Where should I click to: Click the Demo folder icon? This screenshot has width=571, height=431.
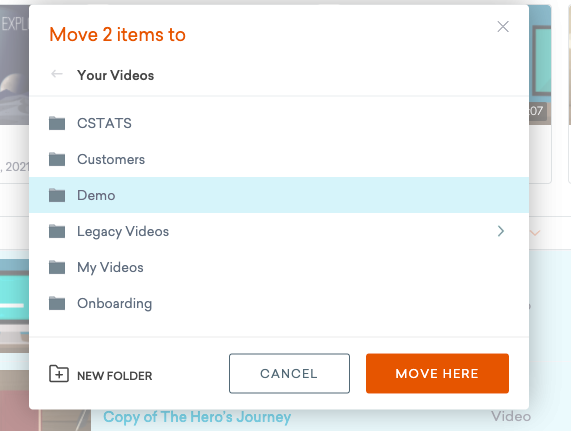[x=57, y=195]
